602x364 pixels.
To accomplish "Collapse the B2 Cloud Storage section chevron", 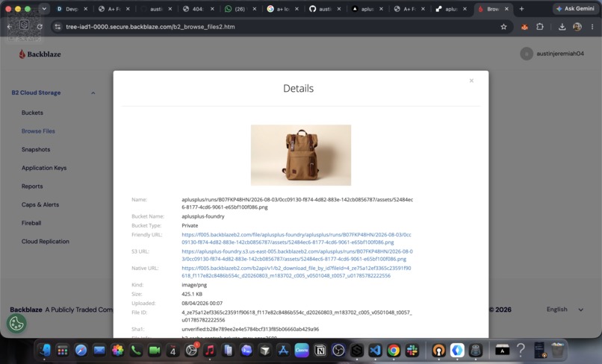I will [x=93, y=92].
